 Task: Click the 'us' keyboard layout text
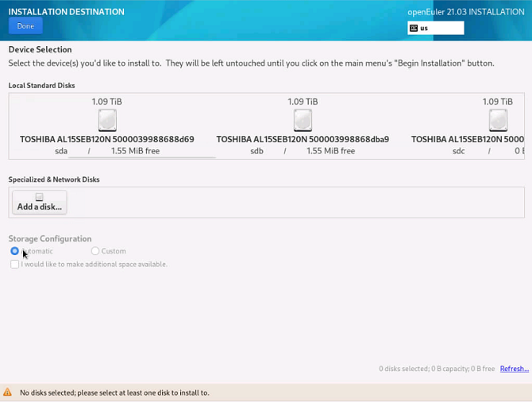pyautogui.click(x=424, y=28)
